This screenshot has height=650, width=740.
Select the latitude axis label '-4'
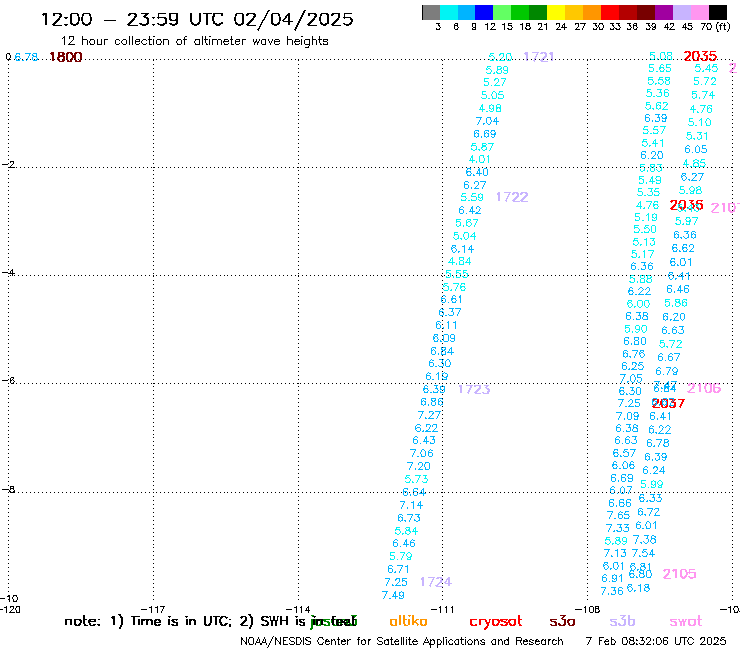click(x=8, y=272)
